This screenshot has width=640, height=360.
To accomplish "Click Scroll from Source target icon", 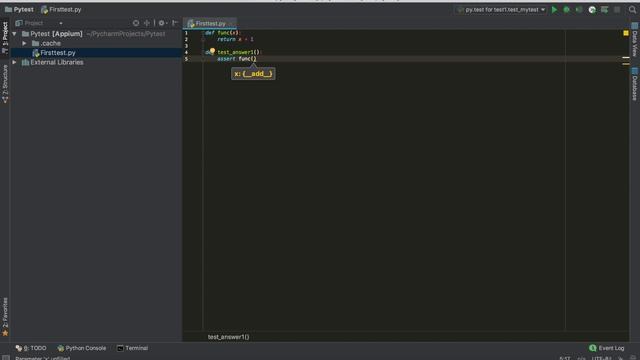I will (136, 23).
